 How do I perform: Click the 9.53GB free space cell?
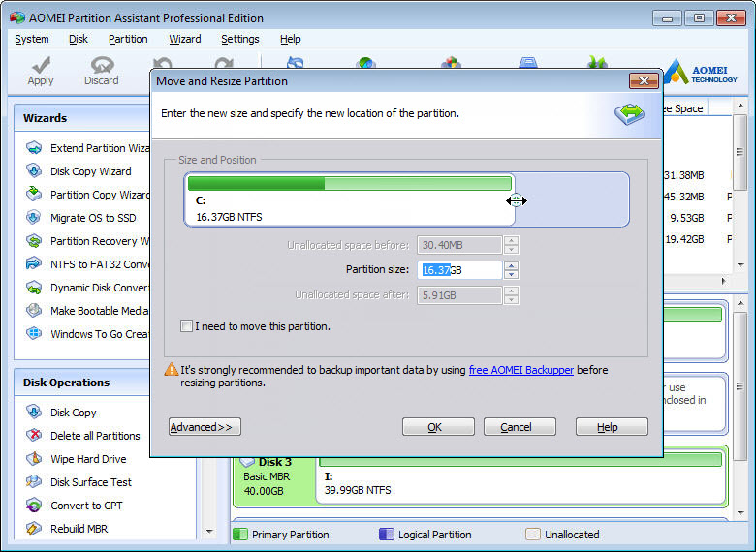tap(686, 218)
